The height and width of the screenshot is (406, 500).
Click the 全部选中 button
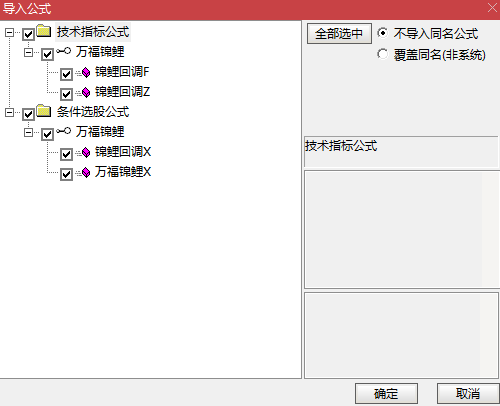tap(339, 33)
